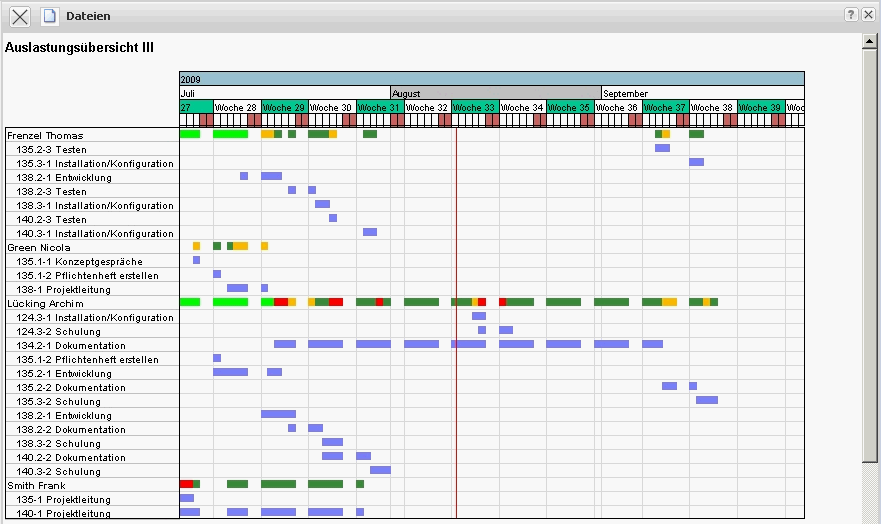Select the Green Nicola resource row

[39, 247]
